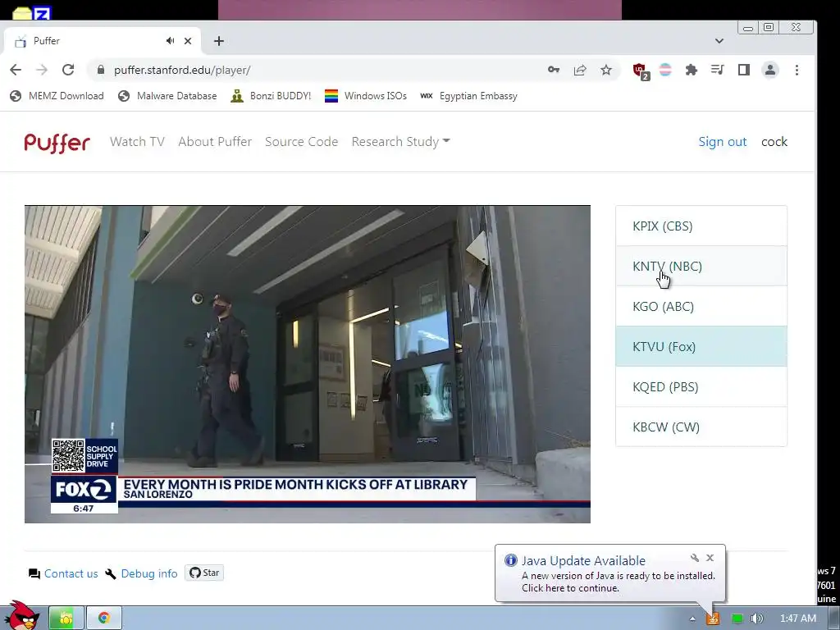Open saved passwords key icon
Image resolution: width=840 pixels, height=630 pixels.
click(554, 70)
